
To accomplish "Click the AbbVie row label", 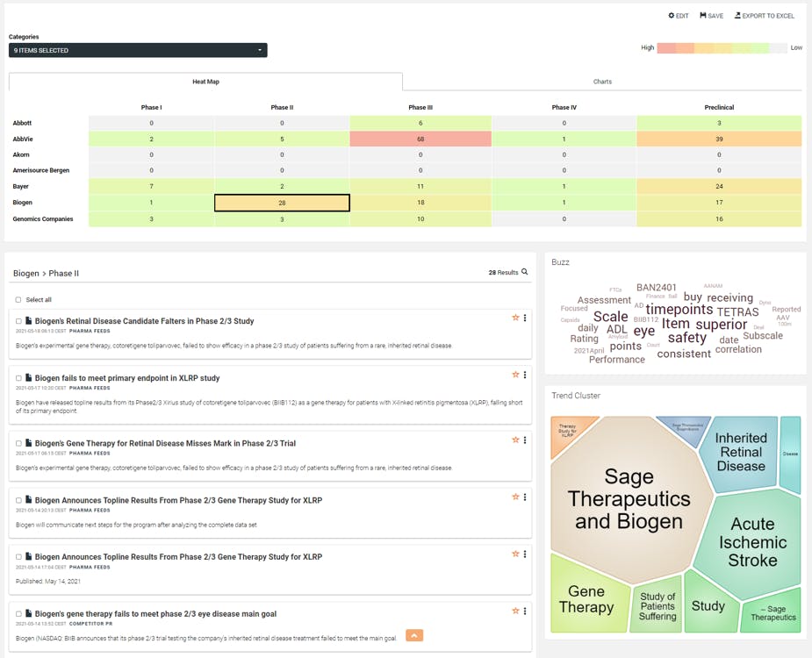I will pyautogui.click(x=23, y=139).
